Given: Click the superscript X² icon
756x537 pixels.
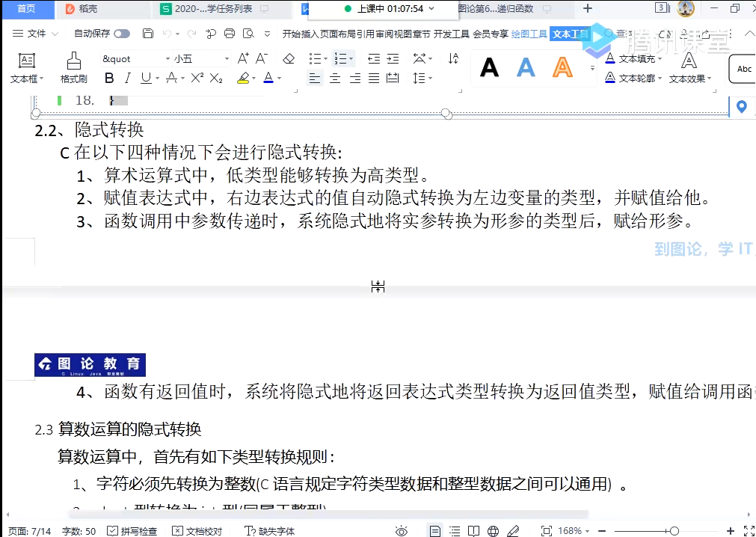Looking at the screenshot, I should coord(197,79).
